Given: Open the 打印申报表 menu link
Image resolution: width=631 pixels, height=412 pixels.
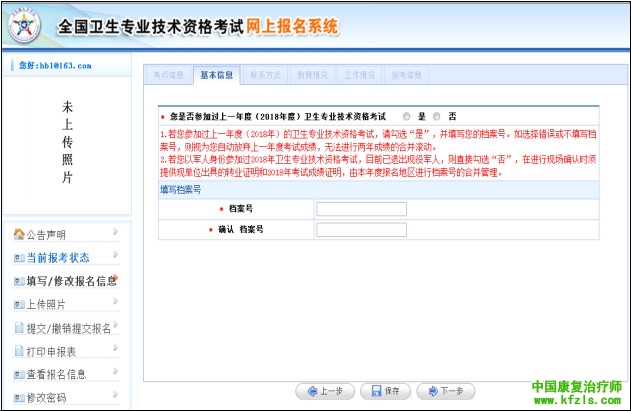Looking at the screenshot, I should (x=51, y=352).
